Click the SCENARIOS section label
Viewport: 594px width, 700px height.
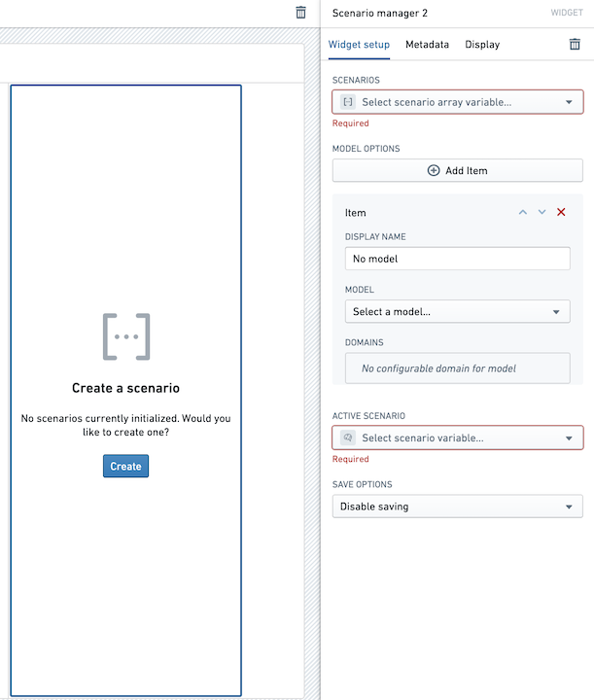coord(356,80)
